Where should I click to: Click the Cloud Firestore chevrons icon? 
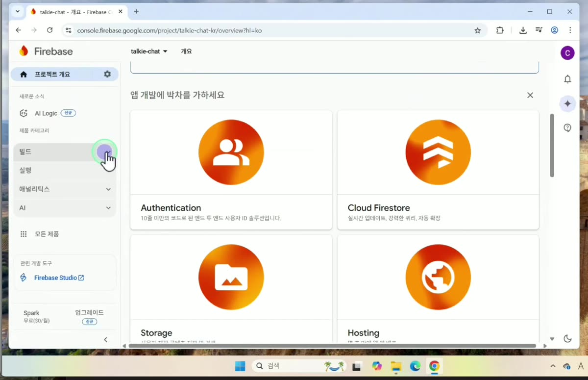(x=438, y=152)
